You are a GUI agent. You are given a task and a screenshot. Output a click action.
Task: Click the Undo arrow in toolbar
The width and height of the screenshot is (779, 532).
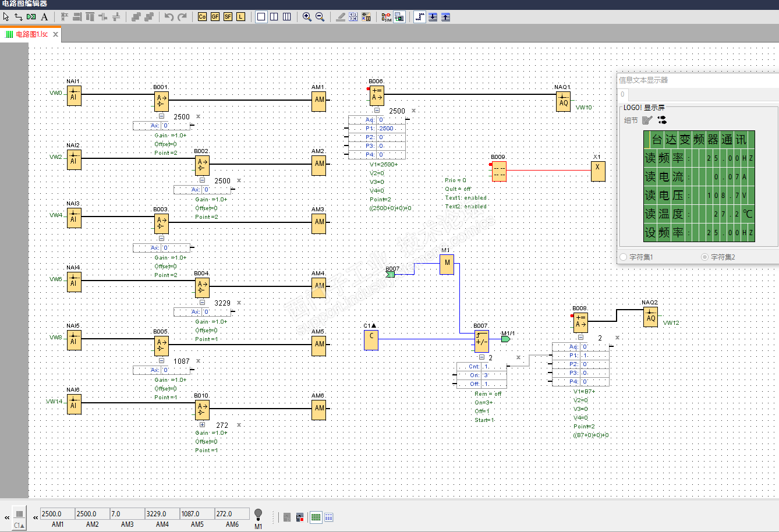[x=169, y=17]
